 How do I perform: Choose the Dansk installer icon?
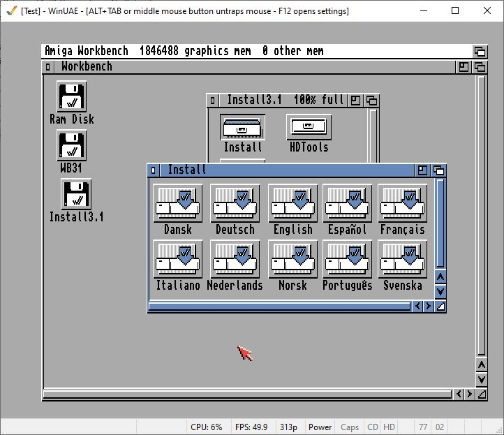(178, 203)
